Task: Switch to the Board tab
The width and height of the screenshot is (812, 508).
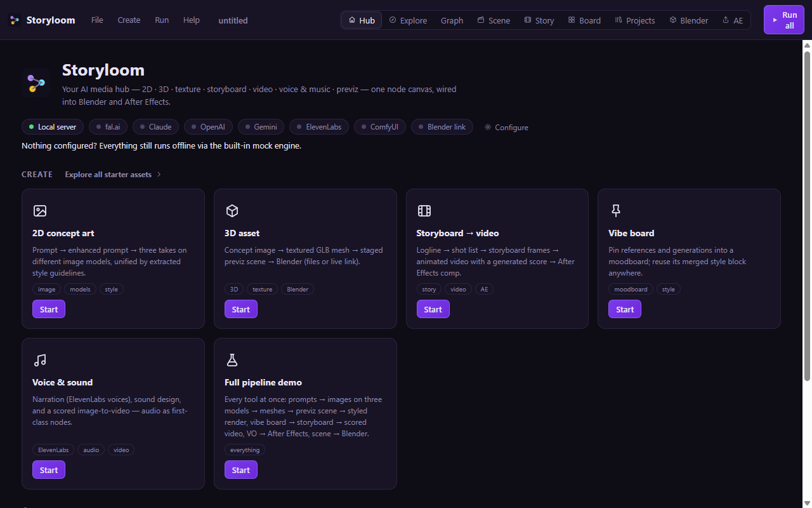Action: 584,20
